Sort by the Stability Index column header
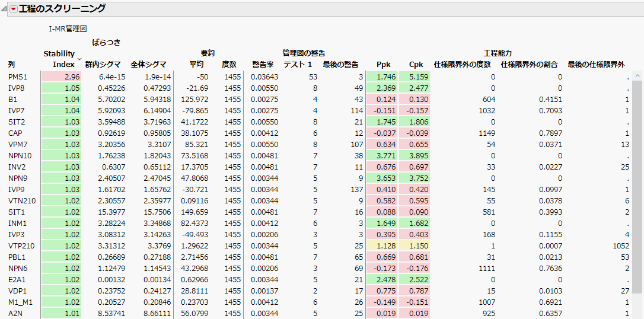 tap(59, 59)
